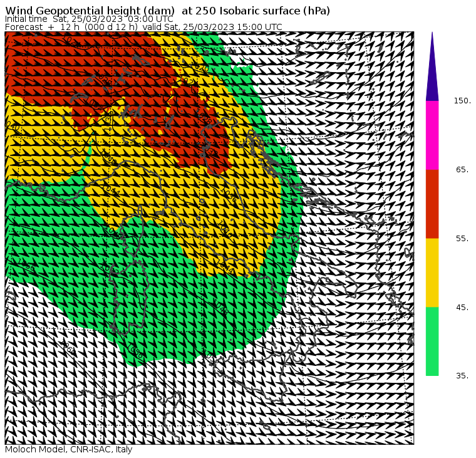This screenshot has height=458, width=476.
Task: Click the legend value "35."
Action: click(462, 376)
